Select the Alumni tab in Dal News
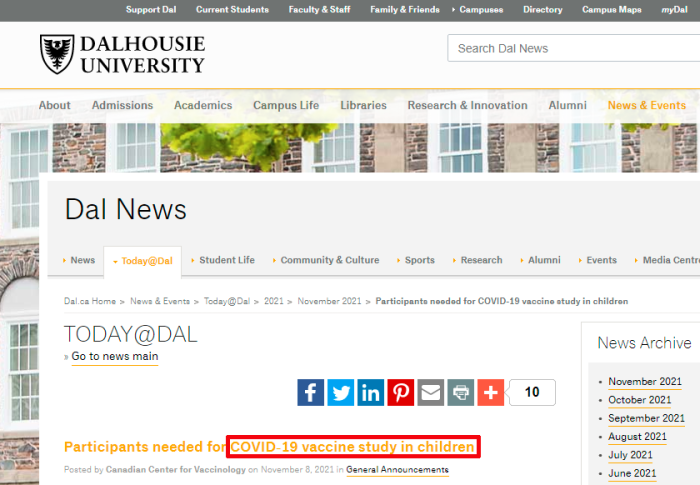This screenshot has width=700, height=485. pyautogui.click(x=540, y=260)
